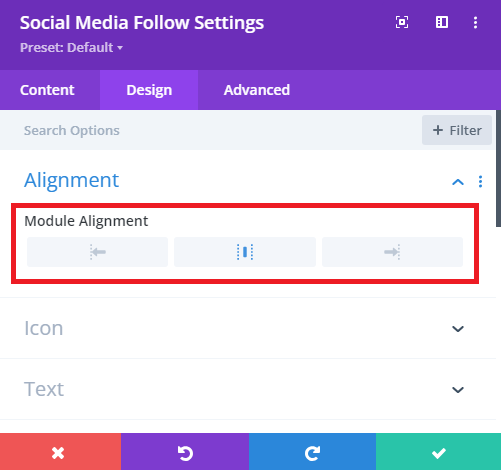Set module alignment to right
This screenshot has height=470, width=501.
[x=392, y=252]
